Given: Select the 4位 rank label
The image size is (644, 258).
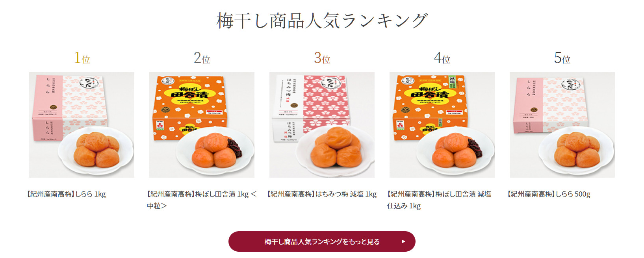Looking at the screenshot, I should 442,58.
